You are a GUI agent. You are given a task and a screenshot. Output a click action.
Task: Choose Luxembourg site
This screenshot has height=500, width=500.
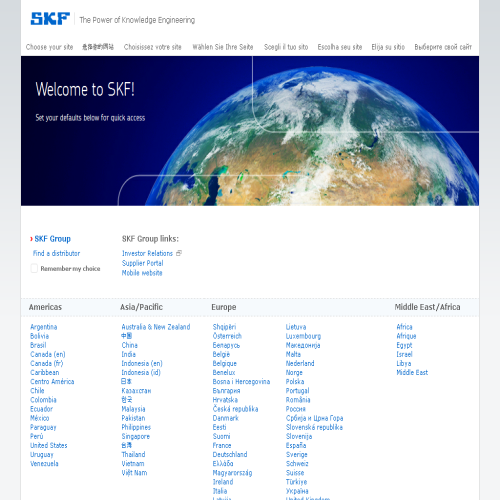[303, 336]
